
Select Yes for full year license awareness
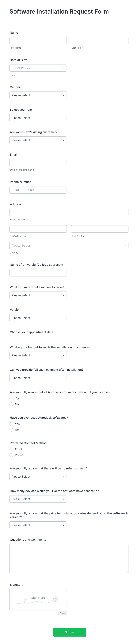click(x=11, y=399)
